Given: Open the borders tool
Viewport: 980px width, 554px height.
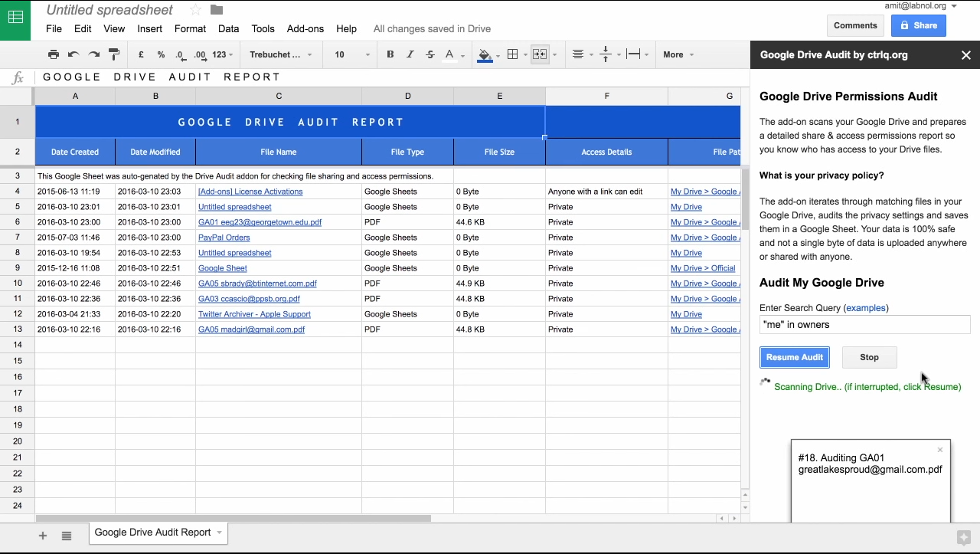Looking at the screenshot, I should point(513,54).
